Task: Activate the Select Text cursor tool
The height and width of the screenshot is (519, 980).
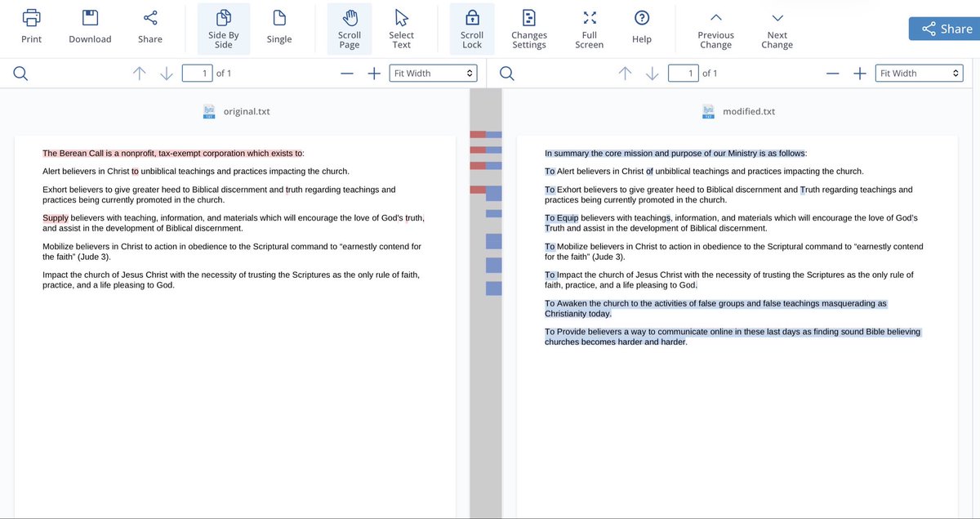Action: (401, 29)
